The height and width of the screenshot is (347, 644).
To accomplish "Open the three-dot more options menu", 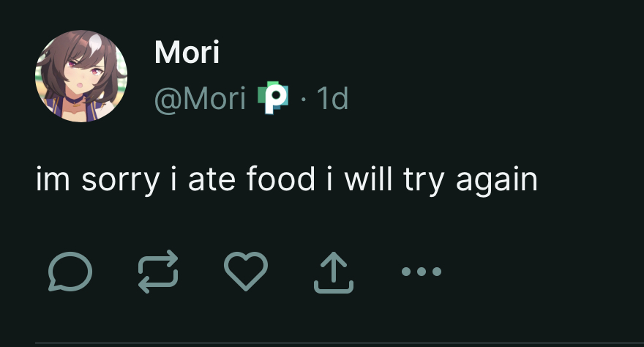I will point(422,272).
